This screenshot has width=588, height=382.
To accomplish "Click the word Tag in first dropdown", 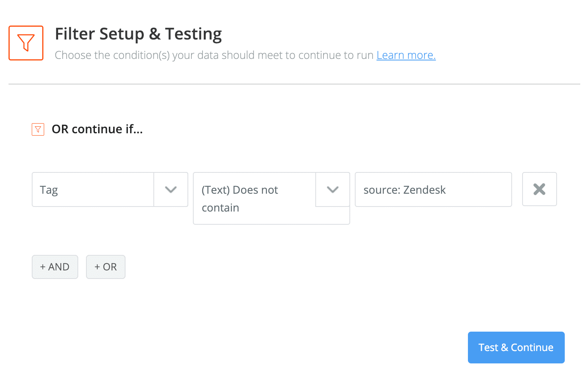I will [49, 190].
